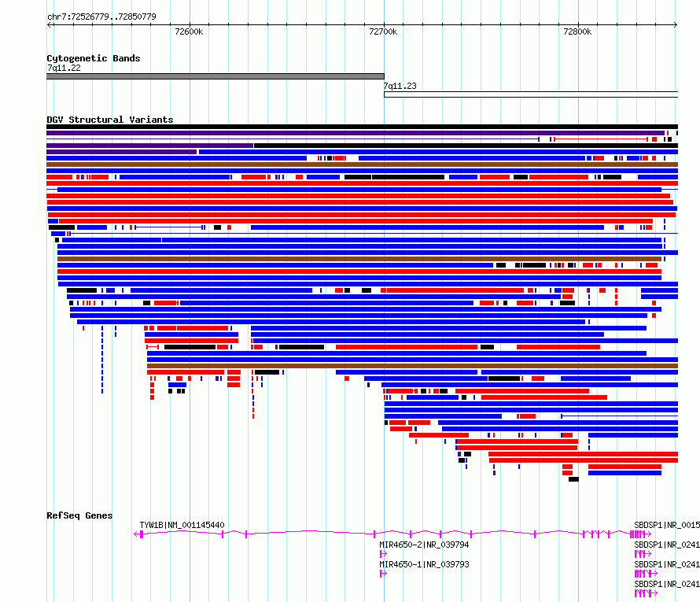Click the chr7:72526779..72850779 coordinate label
The image size is (700, 602).
tap(101, 17)
